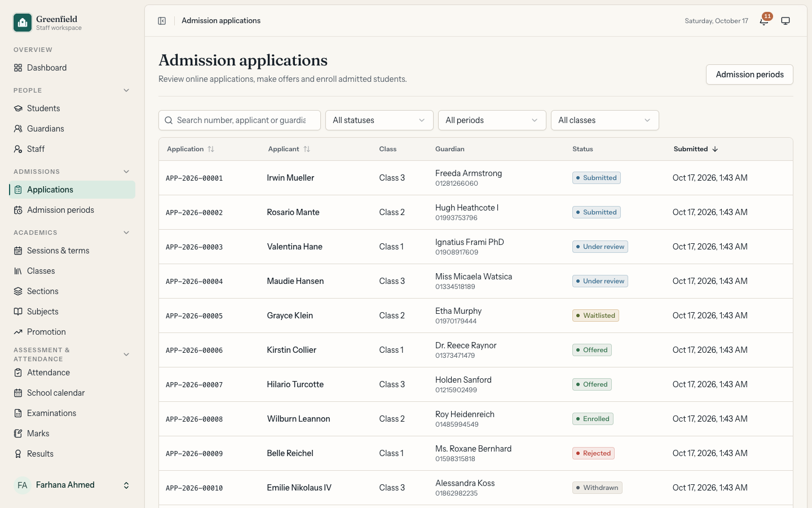Click guardian name Ignatius Frami PhD
Screen dimensions: 812x508
[470, 242]
